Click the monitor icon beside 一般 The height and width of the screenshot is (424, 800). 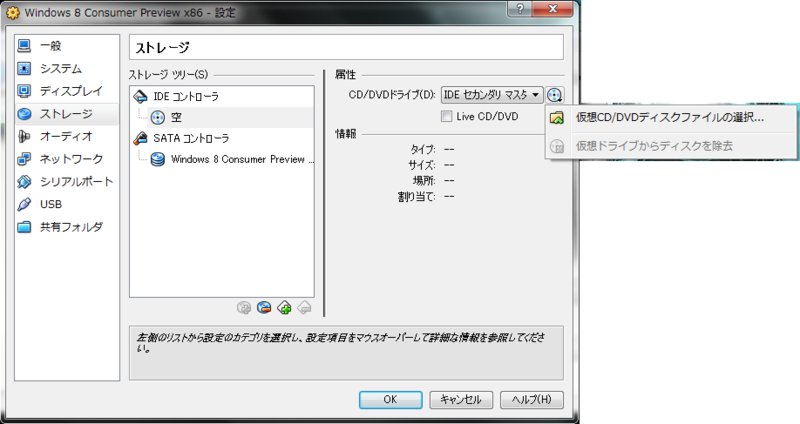(x=24, y=46)
